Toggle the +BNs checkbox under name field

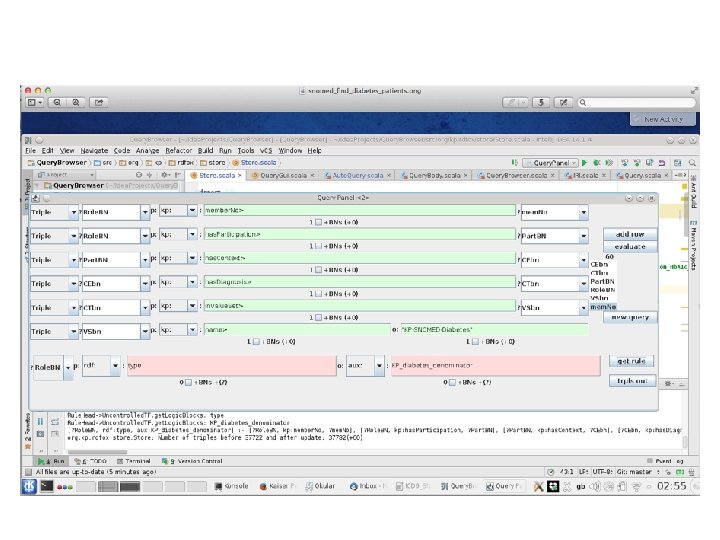coord(256,342)
